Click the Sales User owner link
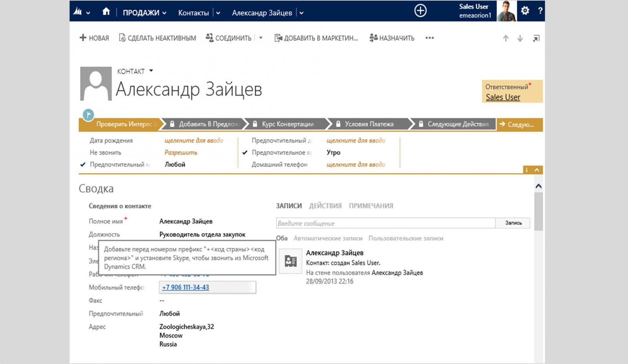 pyautogui.click(x=502, y=97)
